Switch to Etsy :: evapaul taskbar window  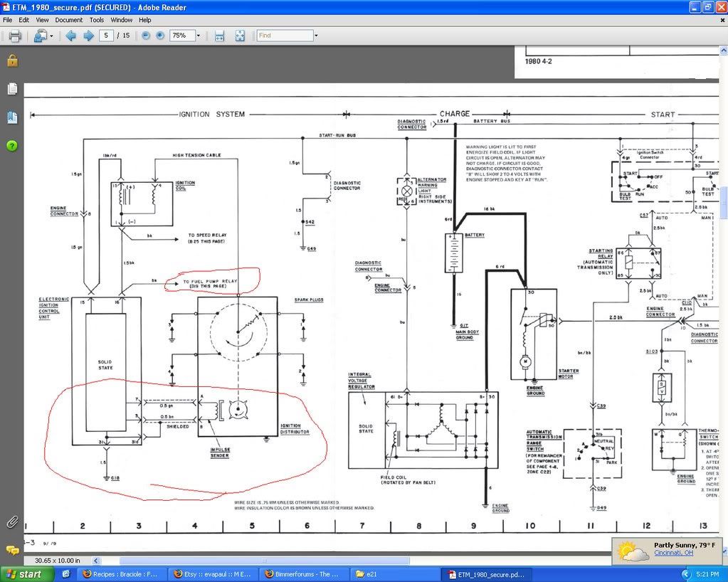212,574
